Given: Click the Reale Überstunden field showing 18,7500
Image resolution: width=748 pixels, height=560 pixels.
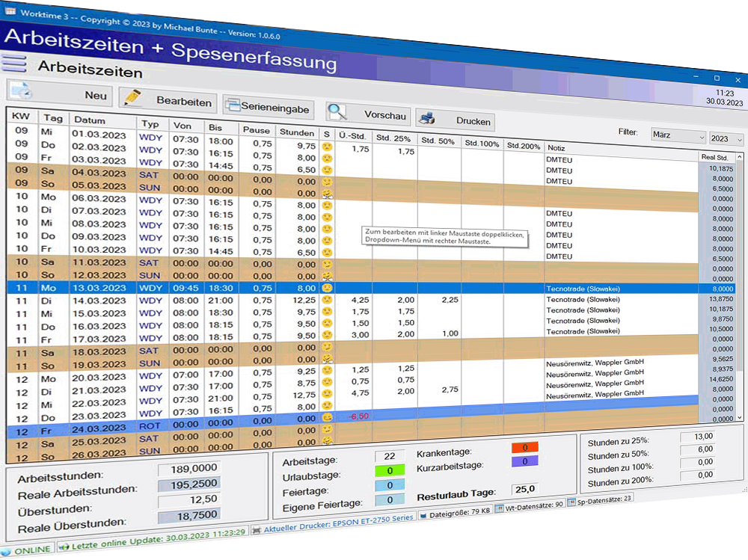Looking at the screenshot, I should 189,516.
